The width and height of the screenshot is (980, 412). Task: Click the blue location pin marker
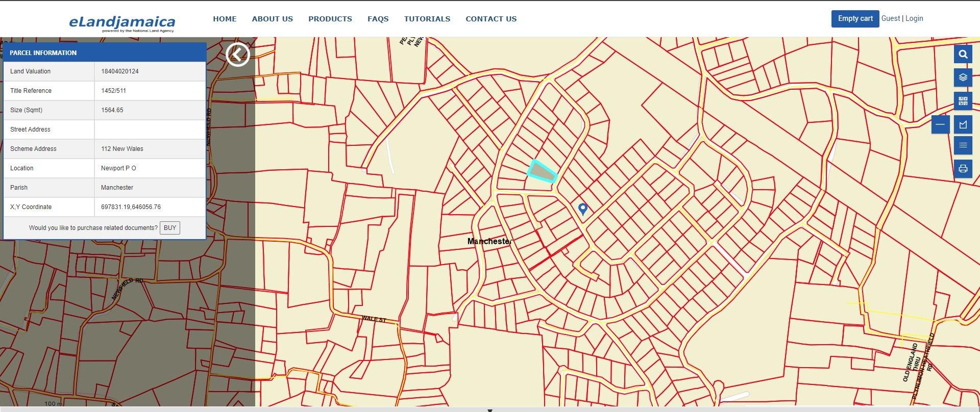pos(582,209)
